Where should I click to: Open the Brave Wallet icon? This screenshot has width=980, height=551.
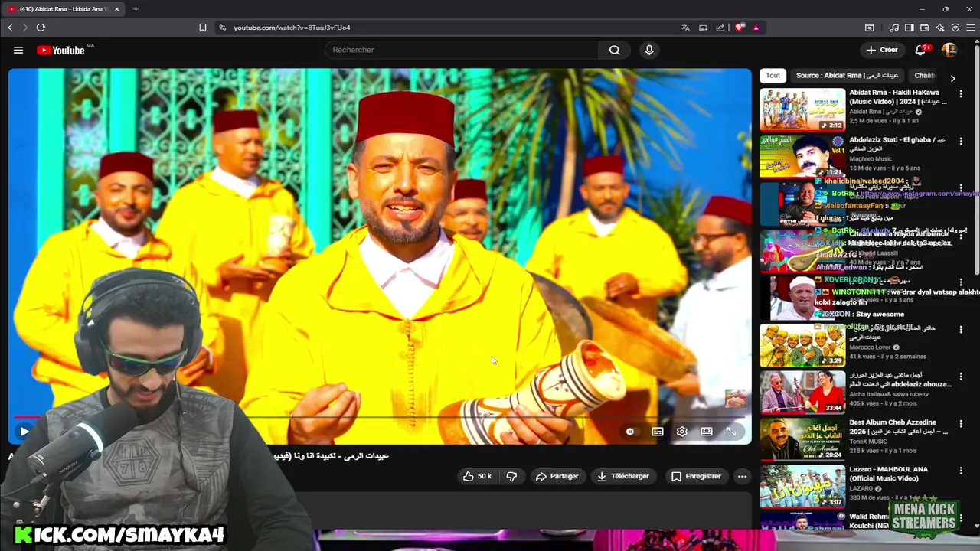tap(925, 28)
